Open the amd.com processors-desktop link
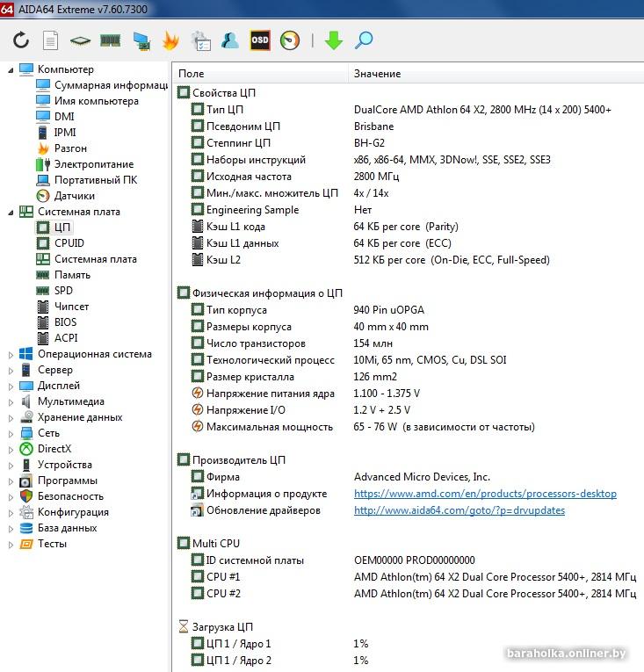 tap(485, 494)
